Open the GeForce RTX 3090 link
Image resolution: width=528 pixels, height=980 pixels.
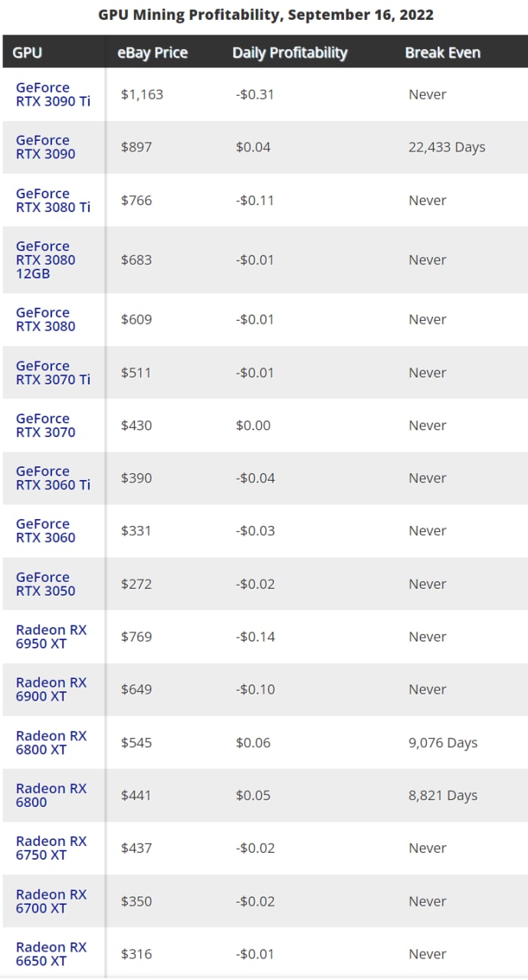click(x=46, y=147)
